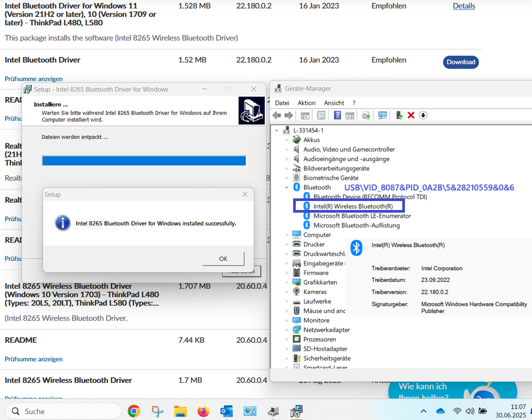The image size is (532, 420).
Task: Open the clock showing 11:07 30.06.2025
Action: 510,411
